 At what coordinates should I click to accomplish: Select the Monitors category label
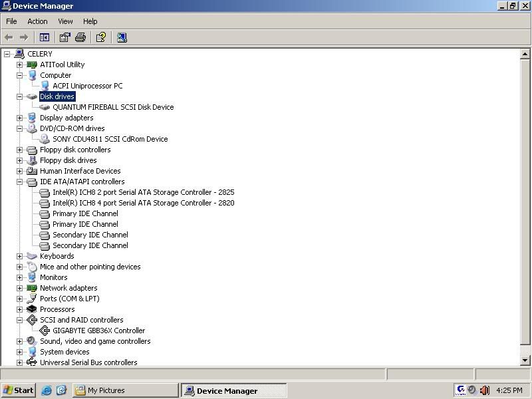(x=54, y=277)
